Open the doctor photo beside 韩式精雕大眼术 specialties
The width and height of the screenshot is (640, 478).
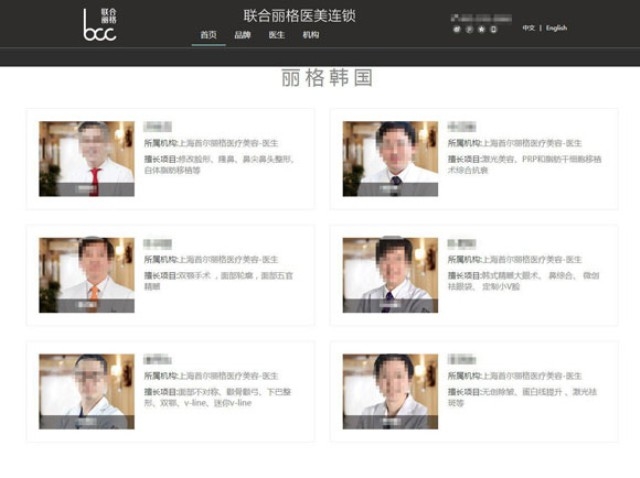click(390, 275)
